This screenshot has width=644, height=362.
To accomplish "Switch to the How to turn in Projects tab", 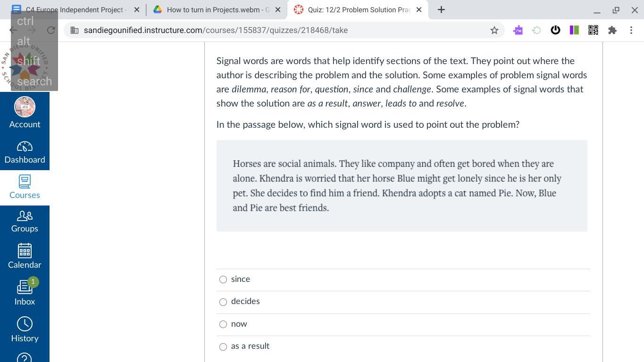I will (x=217, y=9).
